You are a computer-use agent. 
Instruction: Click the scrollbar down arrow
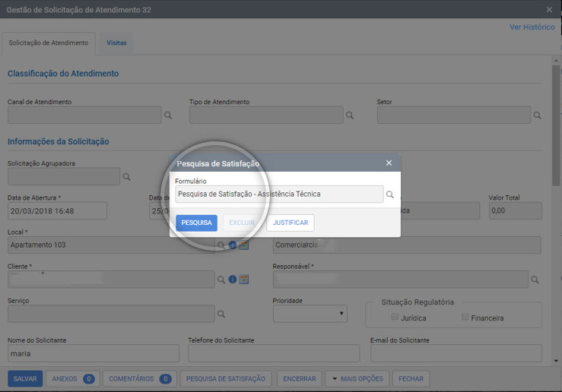(556, 361)
